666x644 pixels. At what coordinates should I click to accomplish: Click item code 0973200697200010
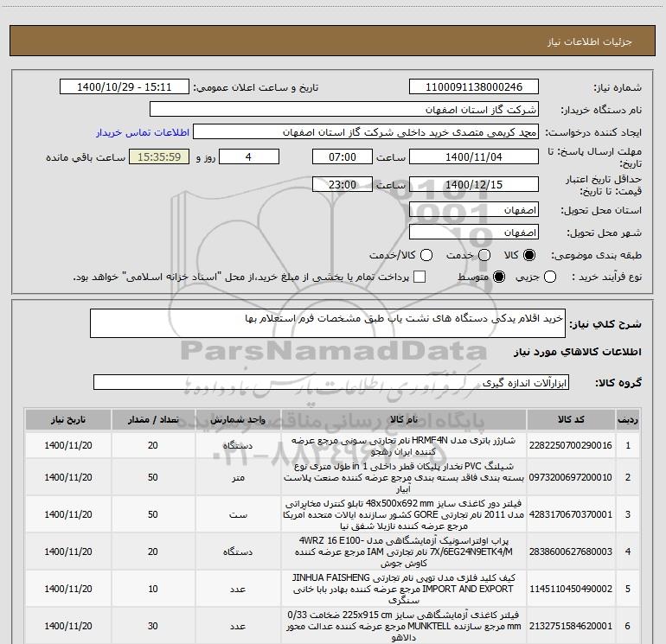coord(571,477)
